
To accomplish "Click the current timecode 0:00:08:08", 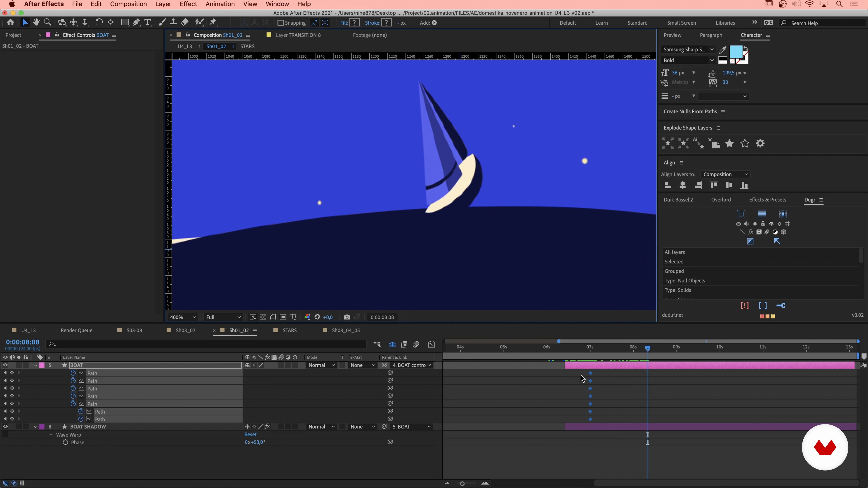I will click(23, 342).
